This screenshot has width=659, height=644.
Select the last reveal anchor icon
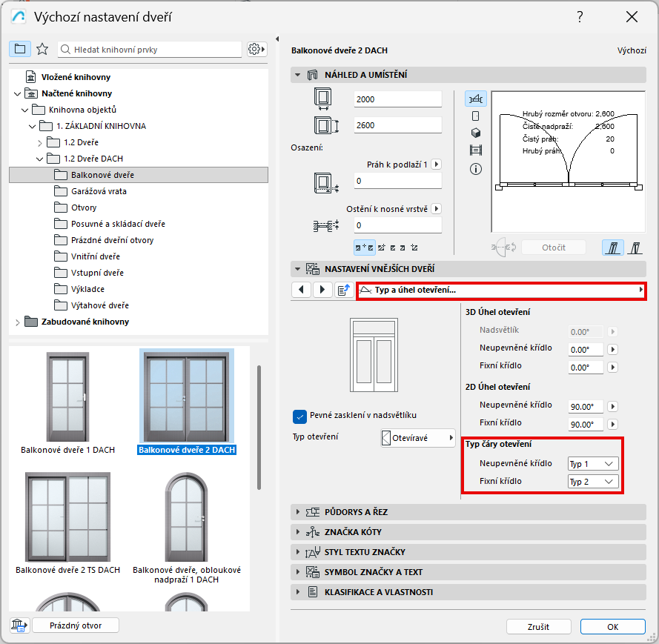click(414, 248)
